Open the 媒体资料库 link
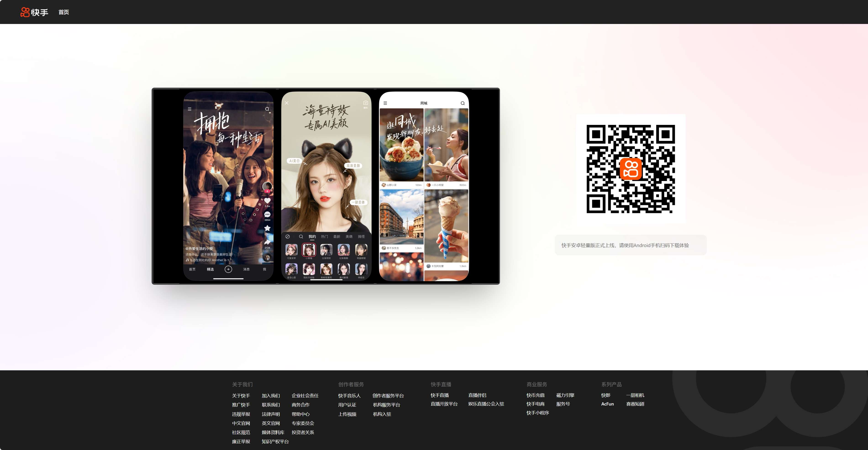 coord(273,432)
